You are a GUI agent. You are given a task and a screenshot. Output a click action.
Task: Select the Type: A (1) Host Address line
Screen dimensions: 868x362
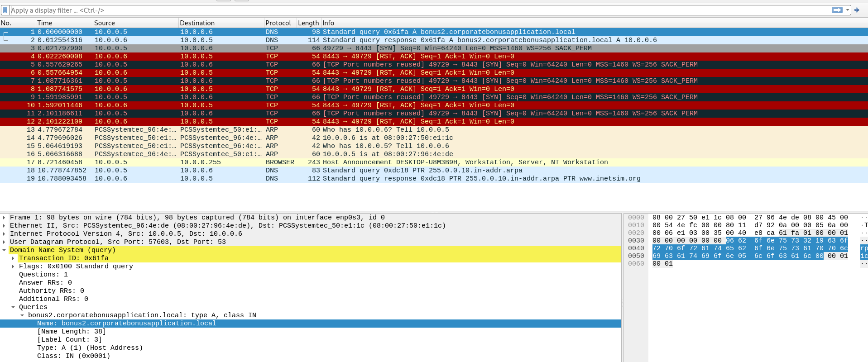click(90, 348)
